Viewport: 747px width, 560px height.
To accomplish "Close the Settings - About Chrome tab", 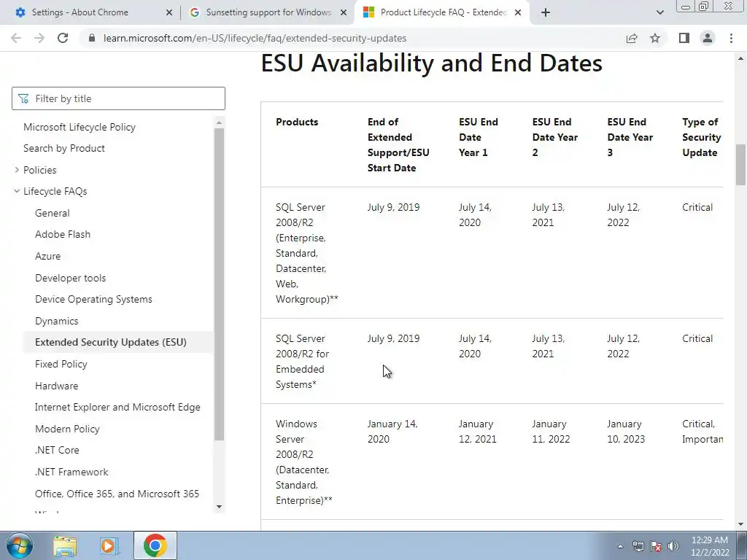I will pyautogui.click(x=169, y=13).
